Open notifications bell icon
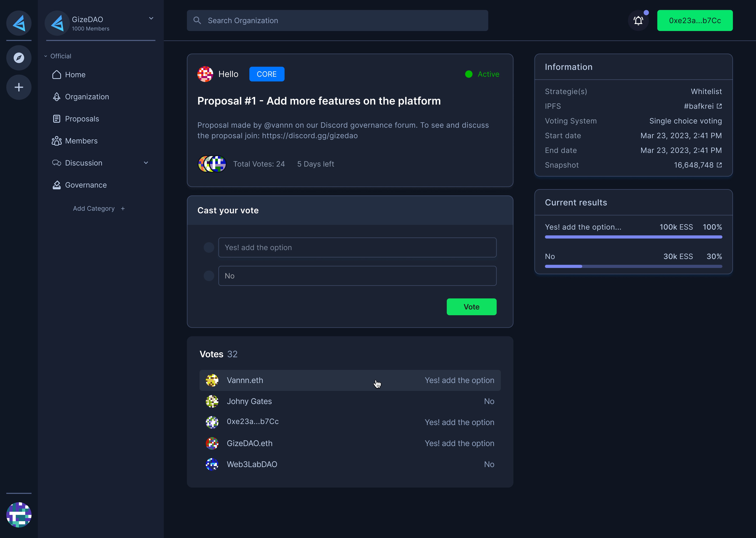The image size is (756, 538). click(638, 20)
